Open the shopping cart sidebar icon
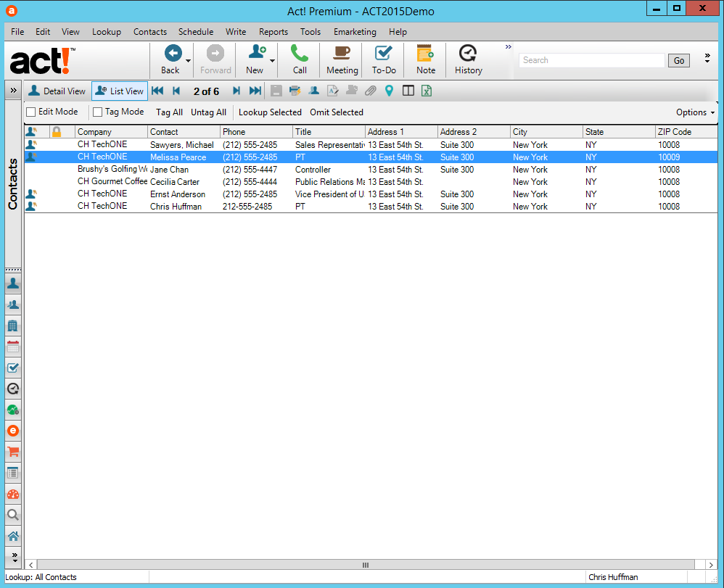Screen dimensions: 724x588 click(x=13, y=452)
